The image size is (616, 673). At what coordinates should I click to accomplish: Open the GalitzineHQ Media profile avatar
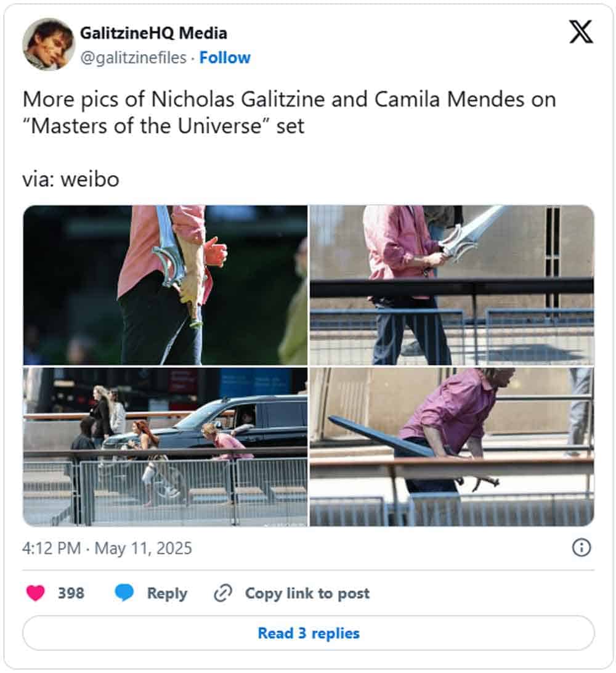coord(49,44)
